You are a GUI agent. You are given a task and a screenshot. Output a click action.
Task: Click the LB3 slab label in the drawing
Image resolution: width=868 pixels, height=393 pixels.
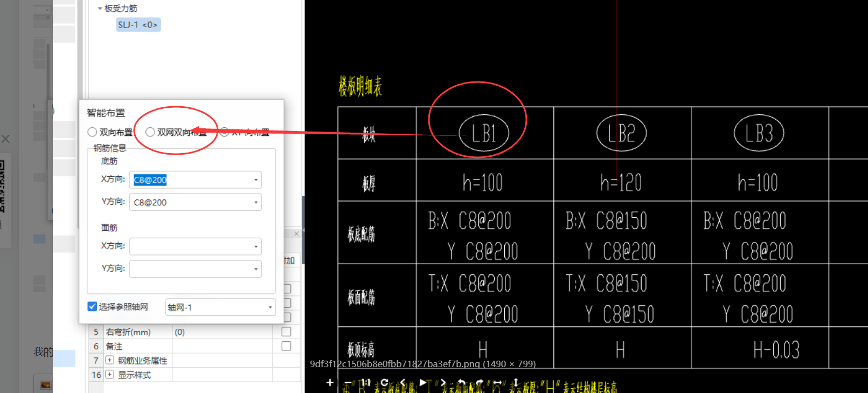[x=759, y=133]
